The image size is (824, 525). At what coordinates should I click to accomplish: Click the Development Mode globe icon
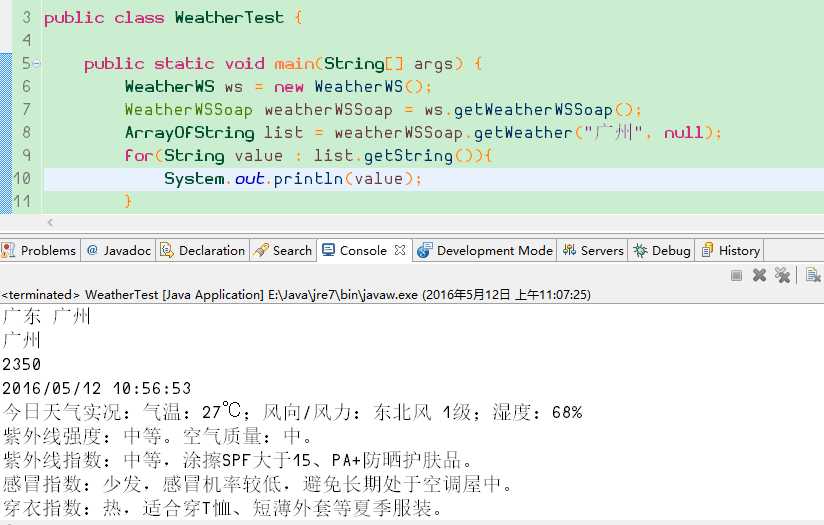[x=424, y=250]
